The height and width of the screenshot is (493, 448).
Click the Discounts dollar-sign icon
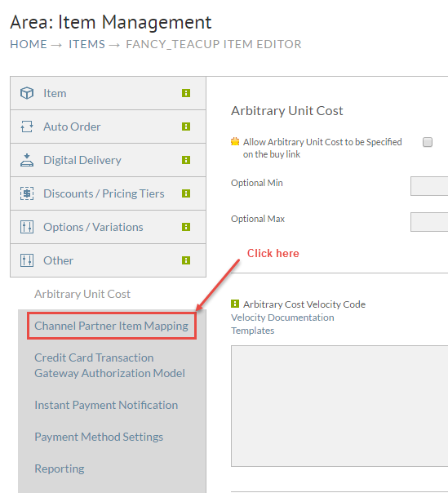coord(27,193)
